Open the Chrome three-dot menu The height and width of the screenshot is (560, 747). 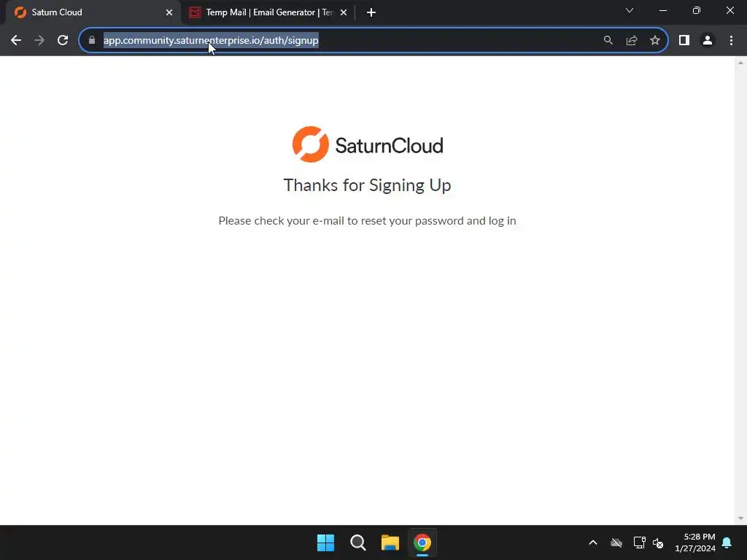point(731,41)
